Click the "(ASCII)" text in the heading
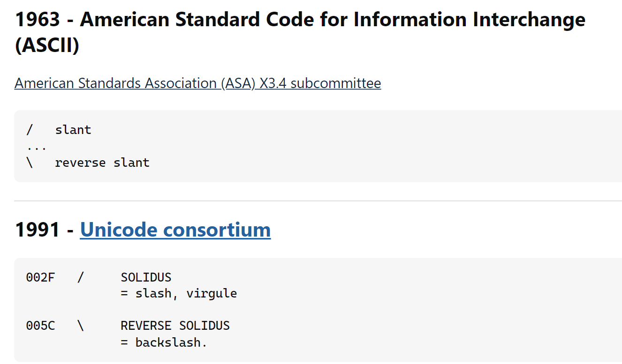Viewport: 622px width, 364px height. point(47,46)
